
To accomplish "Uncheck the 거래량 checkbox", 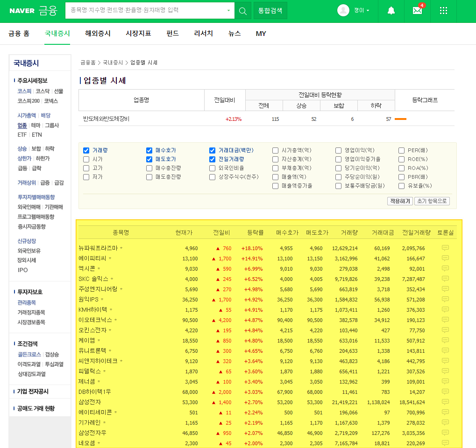I will (x=86, y=150).
